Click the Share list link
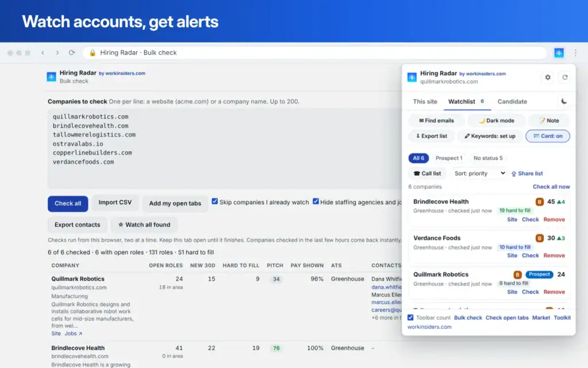588x368 pixels. pyautogui.click(x=527, y=174)
